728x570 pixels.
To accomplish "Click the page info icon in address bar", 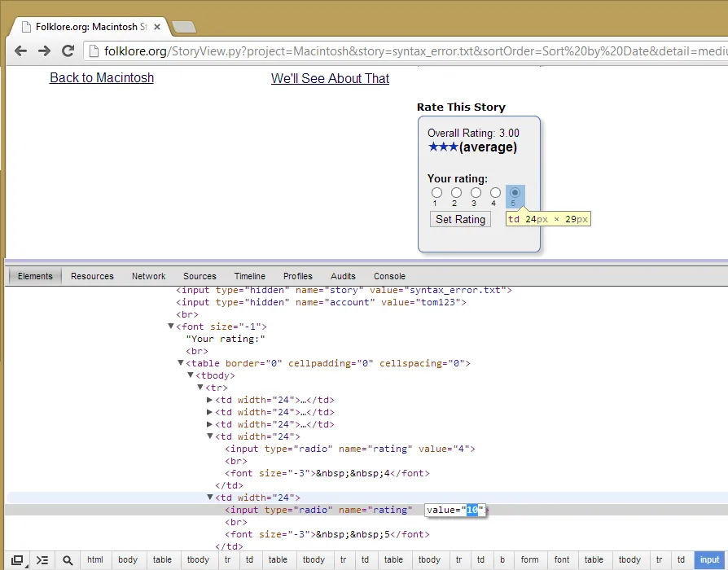I will click(92, 51).
